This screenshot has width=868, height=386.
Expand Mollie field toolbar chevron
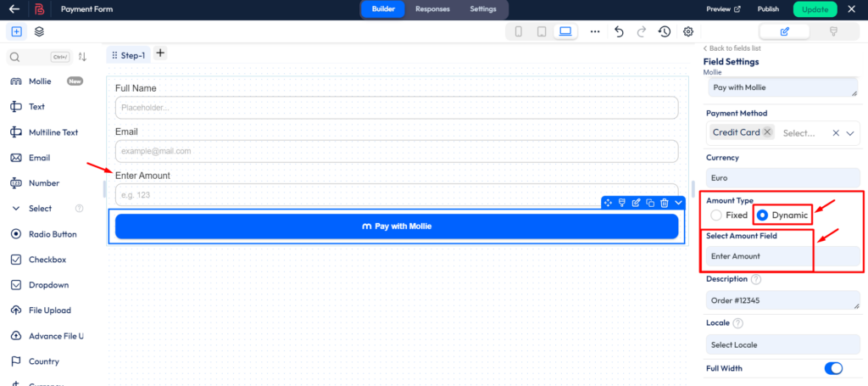coord(678,203)
